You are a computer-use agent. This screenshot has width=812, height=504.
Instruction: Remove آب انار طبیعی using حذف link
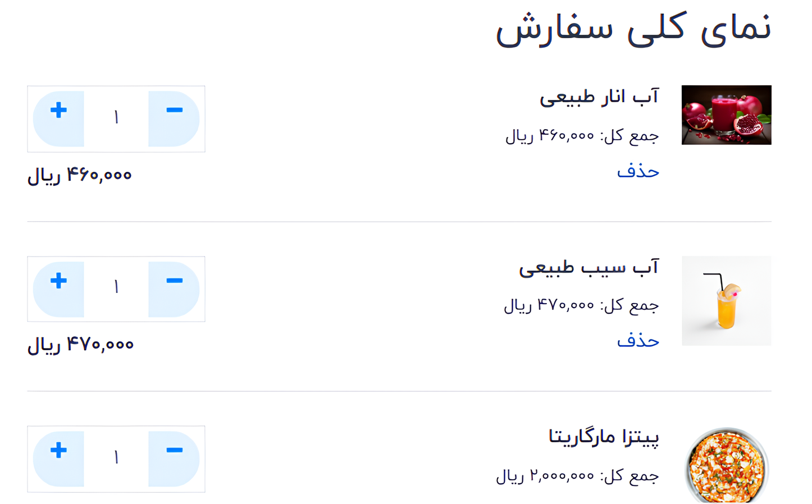point(638,171)
